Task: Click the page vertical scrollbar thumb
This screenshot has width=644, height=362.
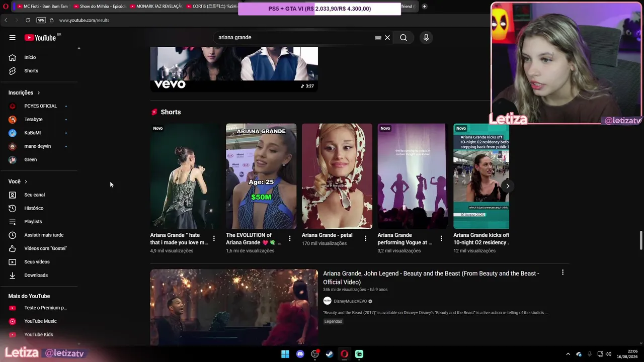Action: tap(640, 240)
